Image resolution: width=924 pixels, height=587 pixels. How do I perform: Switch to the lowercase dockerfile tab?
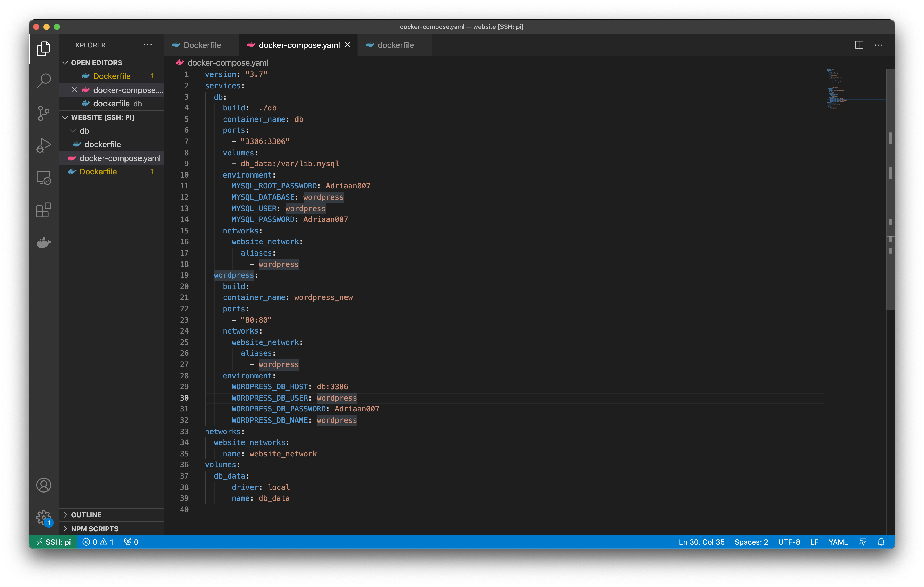(x=394, y=45)
